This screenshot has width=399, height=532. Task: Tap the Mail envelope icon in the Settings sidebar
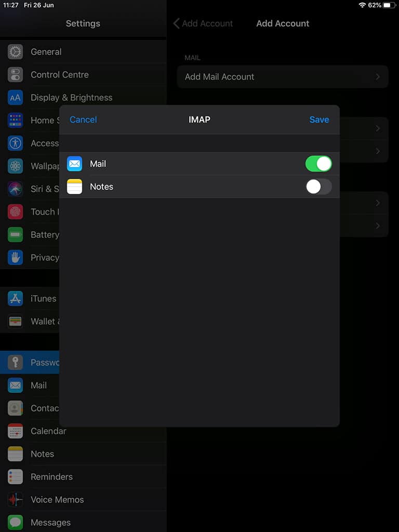pyautogui.click(x=15, y=385)
